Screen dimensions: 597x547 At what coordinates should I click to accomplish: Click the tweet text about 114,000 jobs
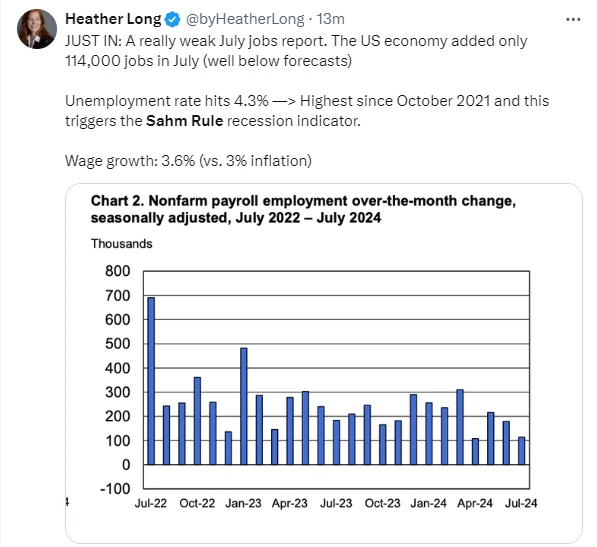(x=296, y=51)
